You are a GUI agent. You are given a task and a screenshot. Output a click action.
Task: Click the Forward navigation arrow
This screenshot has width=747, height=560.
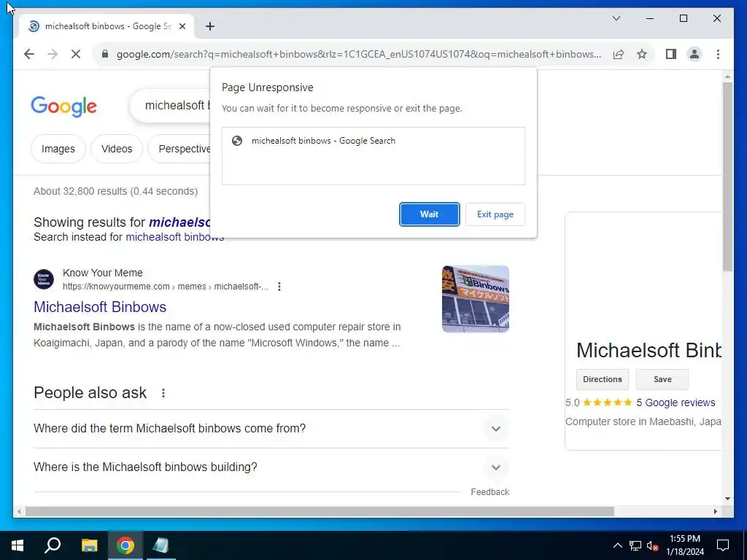point(53,54)
